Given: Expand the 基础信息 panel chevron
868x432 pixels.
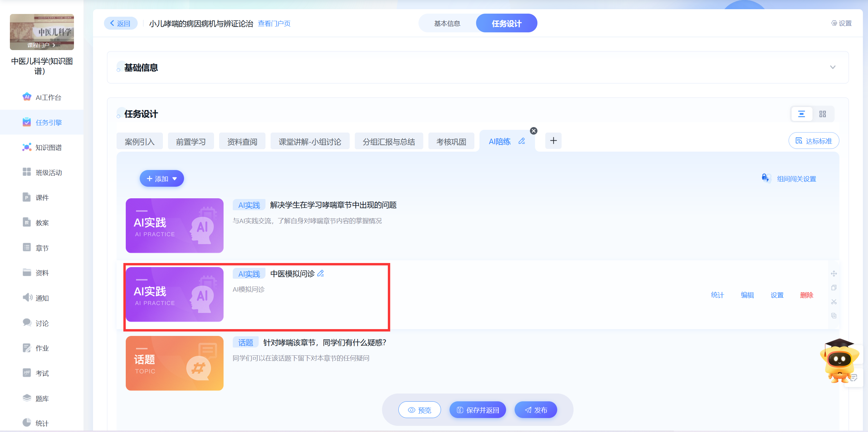Looking at the screenshot, I should [x=833, y=67].
